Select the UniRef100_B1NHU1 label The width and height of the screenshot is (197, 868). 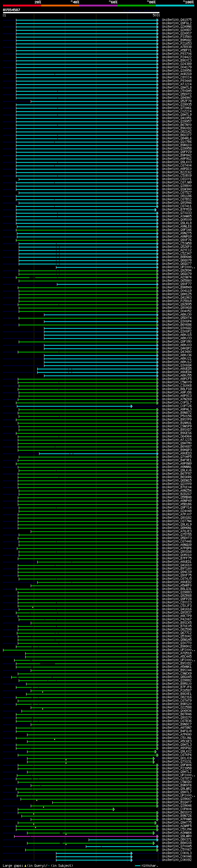click(x=177, y=423)
